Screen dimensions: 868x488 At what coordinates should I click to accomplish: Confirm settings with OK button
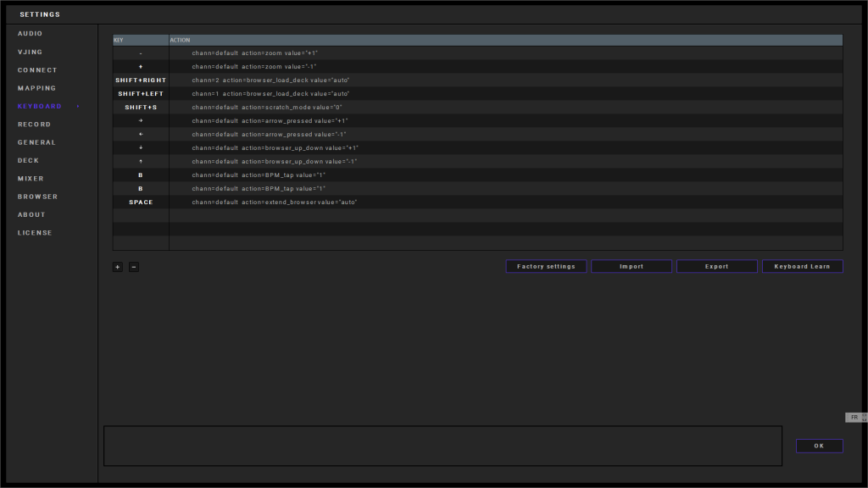point(819,446)
